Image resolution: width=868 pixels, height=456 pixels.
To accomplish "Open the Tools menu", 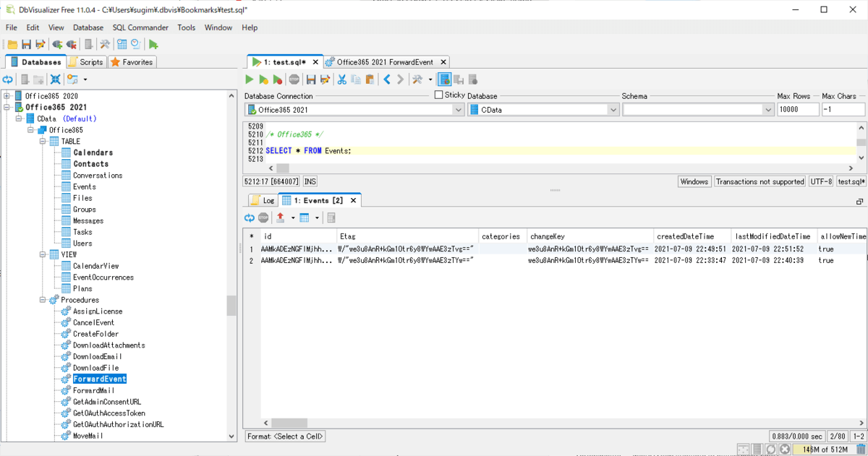I will 186,27.
